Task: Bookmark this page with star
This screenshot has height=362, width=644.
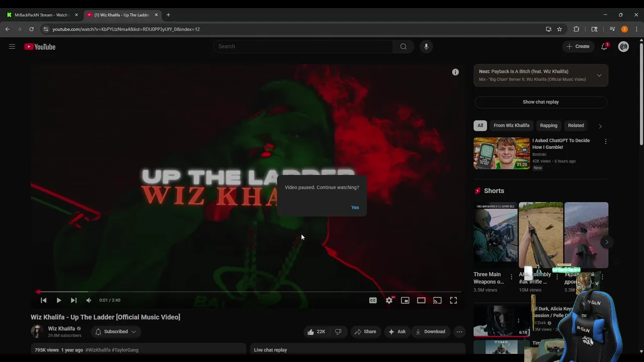Action: [x=559, y=29]
